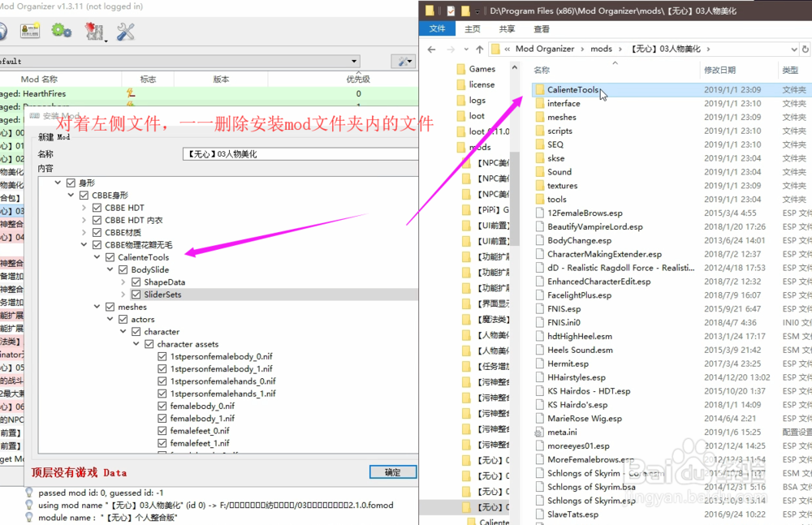
Task: Navigate to Mod Organizer breadcrumb
Action: (545, 49)
